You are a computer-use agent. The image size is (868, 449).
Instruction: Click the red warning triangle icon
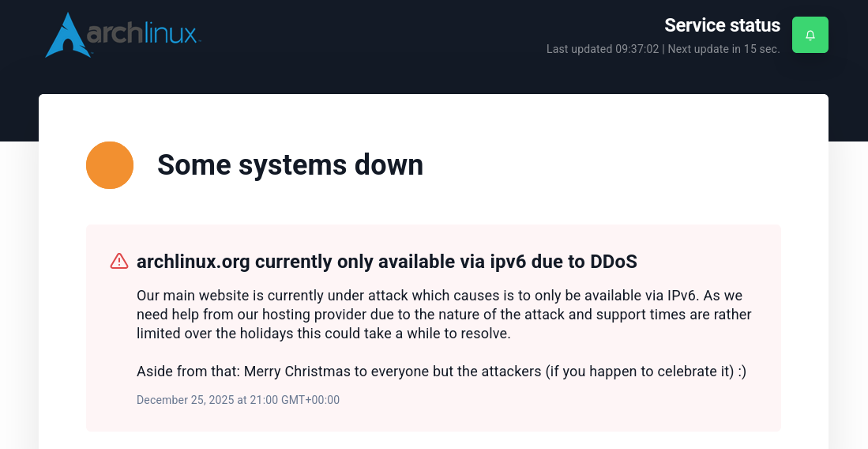click(119, 261)
